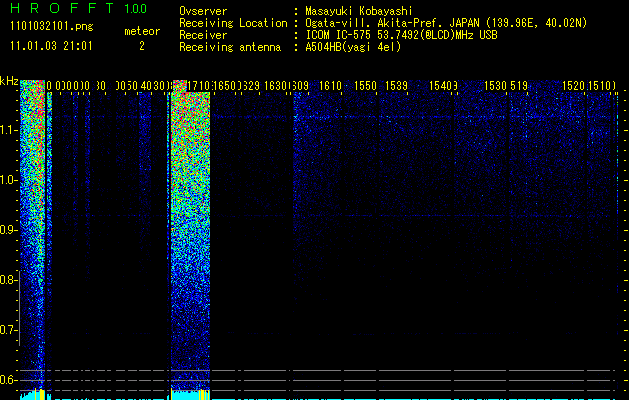Click the wide meteor echo band below 1710
The image size is (629, 400).
pos(191,241)
